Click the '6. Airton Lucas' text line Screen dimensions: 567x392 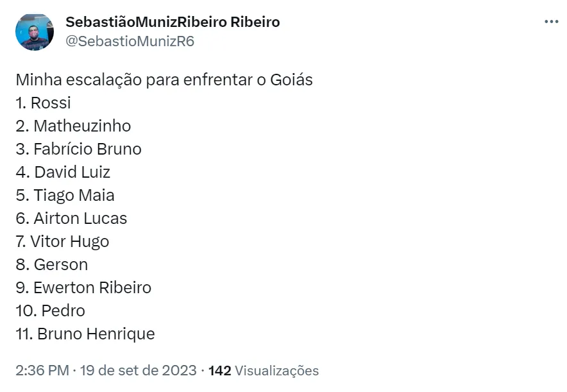point(71,218)
